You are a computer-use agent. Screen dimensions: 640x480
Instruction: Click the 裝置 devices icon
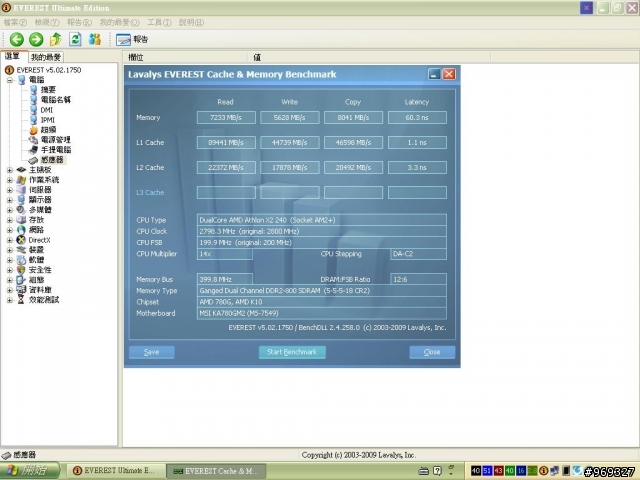point(21,250)
